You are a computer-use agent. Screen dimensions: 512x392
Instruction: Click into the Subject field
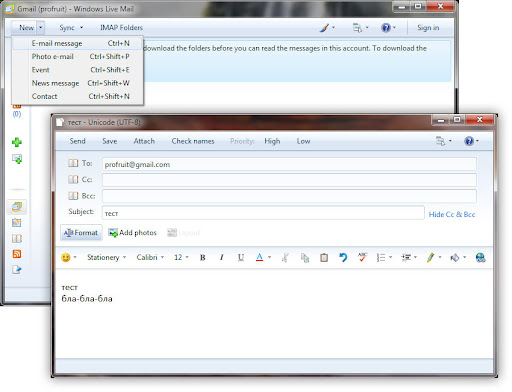click(x=263, y=213)
